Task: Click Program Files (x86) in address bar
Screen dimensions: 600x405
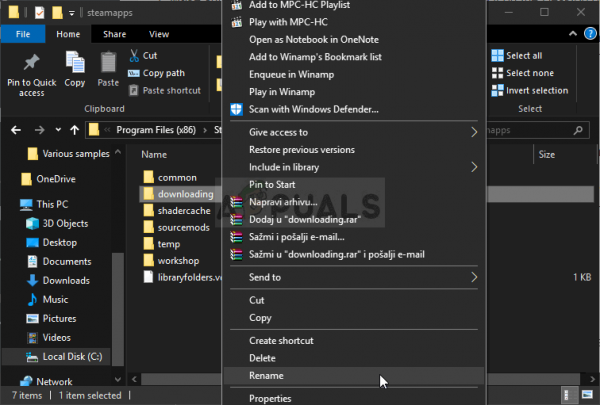Action: point(156,130)
